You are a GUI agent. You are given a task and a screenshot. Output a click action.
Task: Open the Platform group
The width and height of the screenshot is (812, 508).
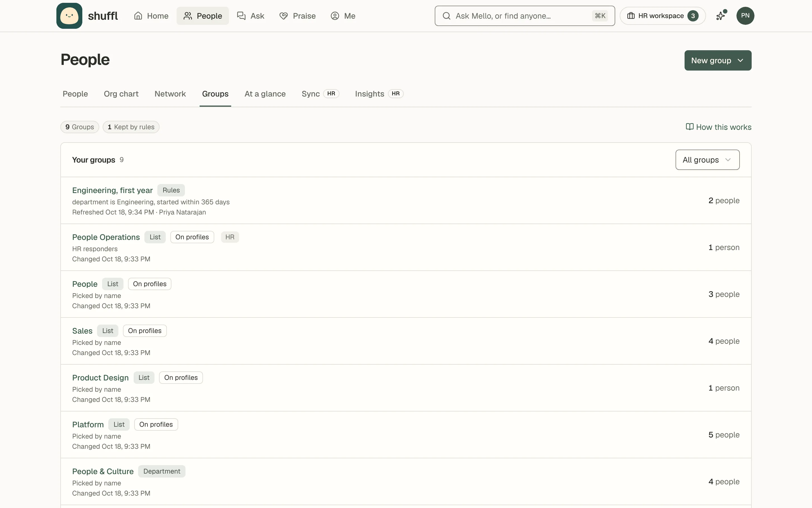point(88,425)
